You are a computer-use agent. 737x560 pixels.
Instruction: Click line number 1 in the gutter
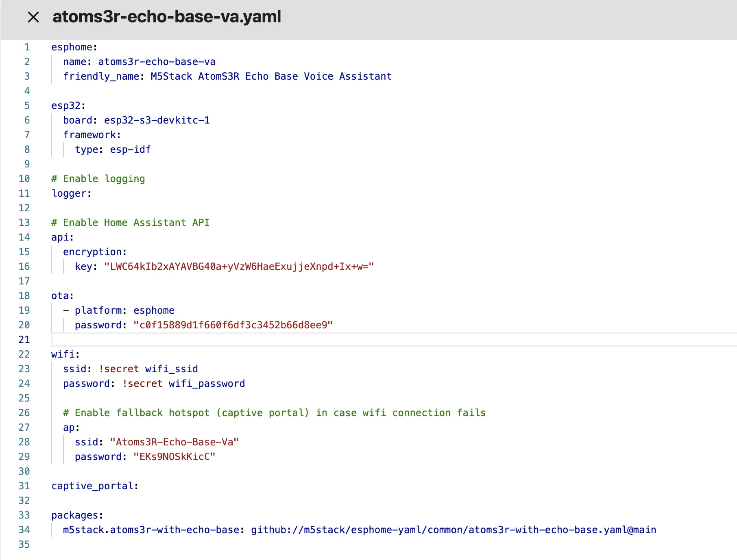coord(27,47)
